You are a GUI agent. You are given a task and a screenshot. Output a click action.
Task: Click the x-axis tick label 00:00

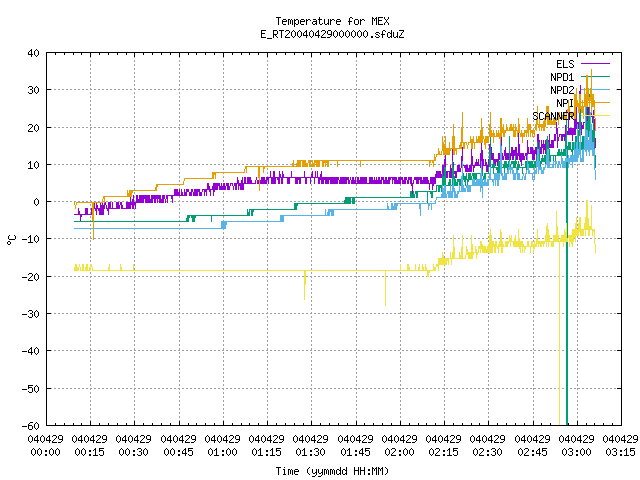[45, 452]
